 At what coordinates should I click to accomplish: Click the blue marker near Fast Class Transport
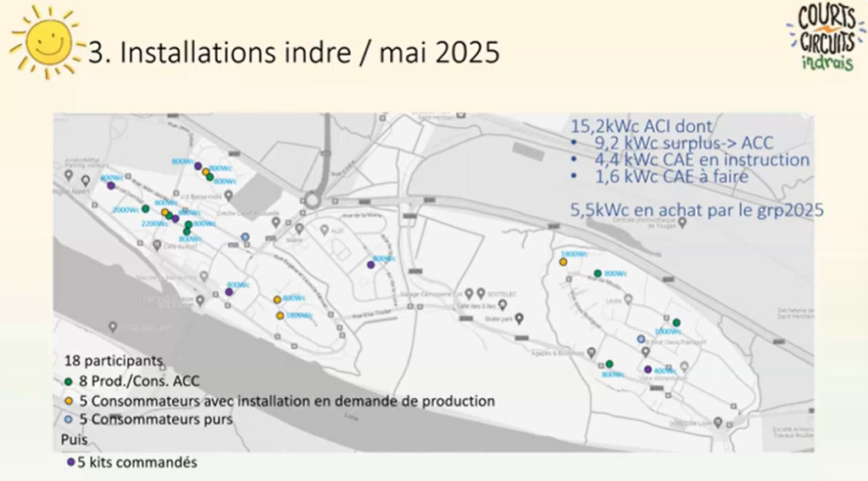click(641, 340)
